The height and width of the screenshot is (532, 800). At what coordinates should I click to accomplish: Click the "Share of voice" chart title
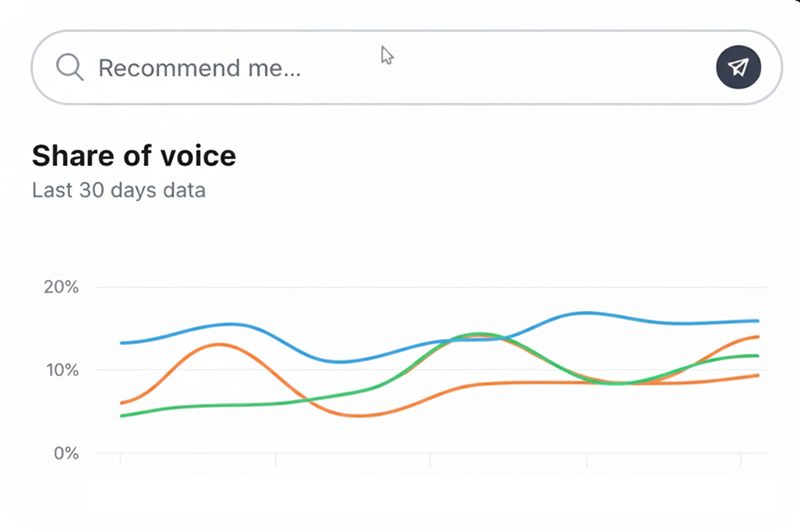pyautogui.click(x=134, y=156)
